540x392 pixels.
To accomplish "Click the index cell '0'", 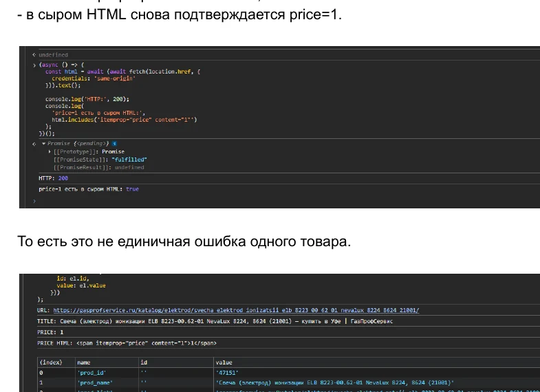I will 56,373.
